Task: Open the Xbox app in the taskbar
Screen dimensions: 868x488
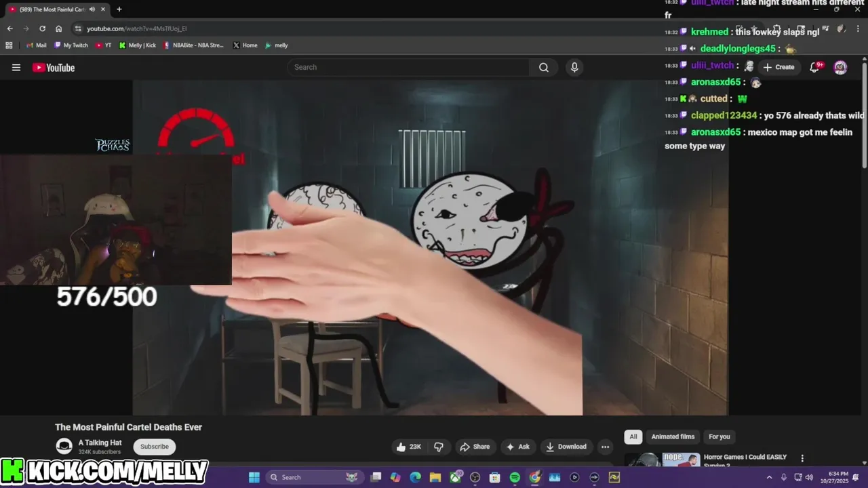Action: (x=455, y=477)
